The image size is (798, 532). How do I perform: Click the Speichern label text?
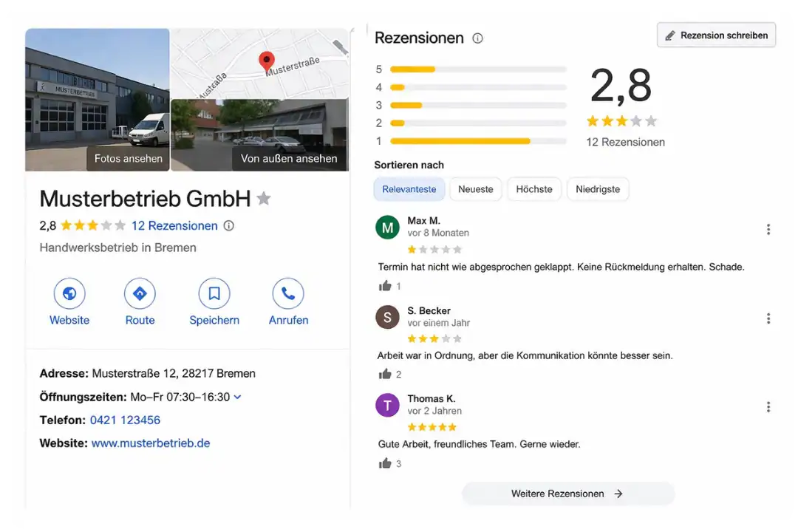click(x=214, y=320)
